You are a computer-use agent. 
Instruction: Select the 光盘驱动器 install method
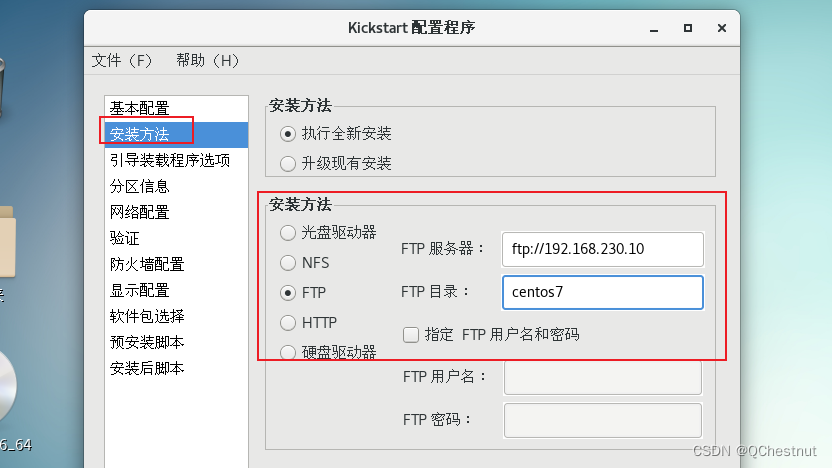coord(288,232)
